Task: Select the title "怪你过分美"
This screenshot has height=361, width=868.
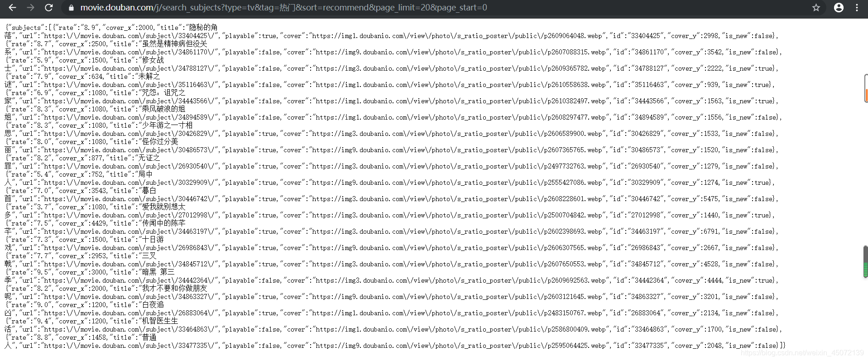Action: coord(160,142)
